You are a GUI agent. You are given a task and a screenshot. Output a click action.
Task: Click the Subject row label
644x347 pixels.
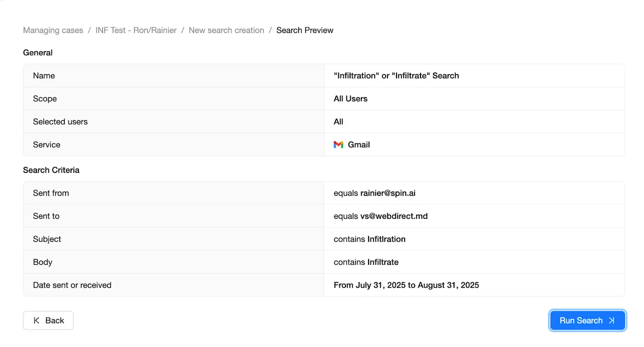(x=47, y=239)
